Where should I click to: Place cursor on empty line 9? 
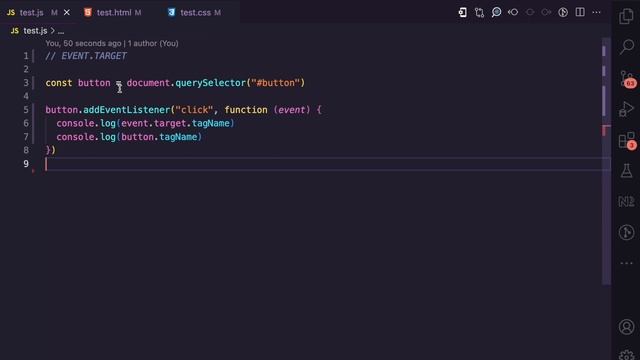coord(327,164)
